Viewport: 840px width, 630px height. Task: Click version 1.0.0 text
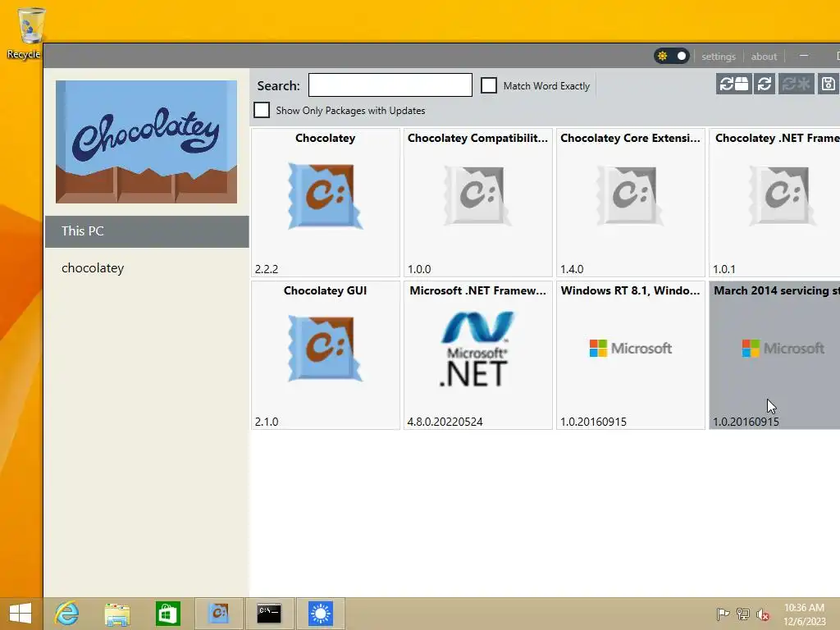[419, 269]
